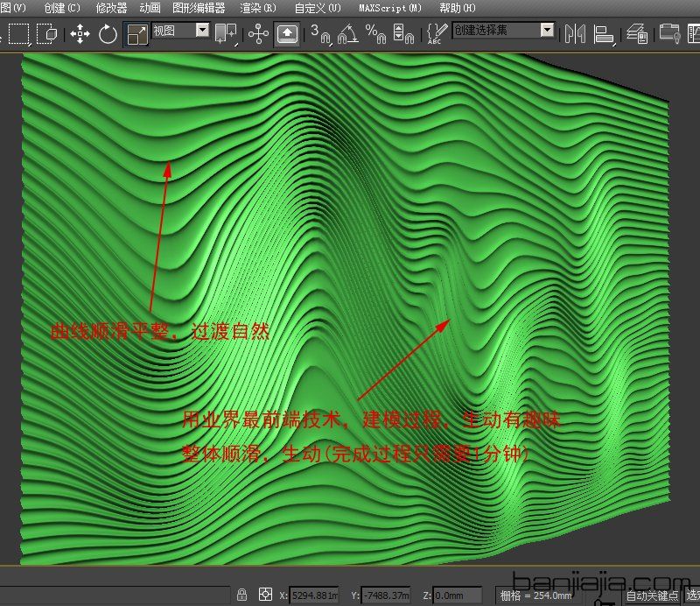This screenshot has width=700, height=606.
Task: Activate the Select and Move tool
Action: (x=80, y=34)
